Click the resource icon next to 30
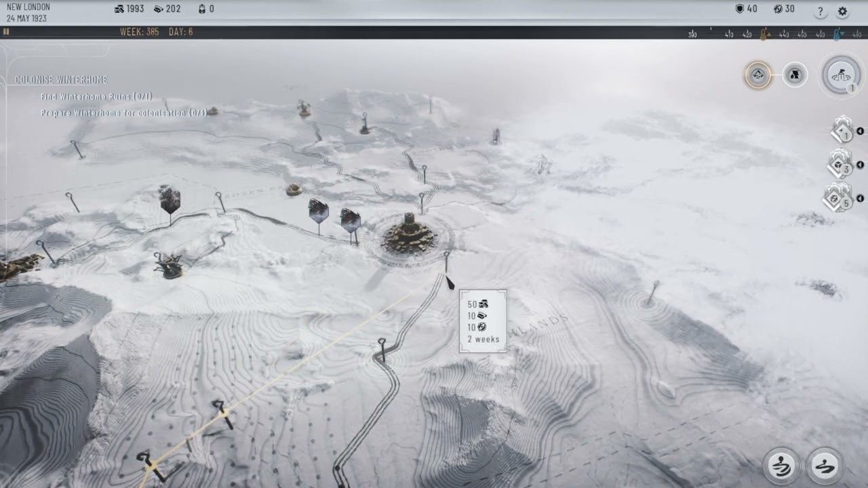Viewport: 868px width, 488px height. (x=778, y=9)
